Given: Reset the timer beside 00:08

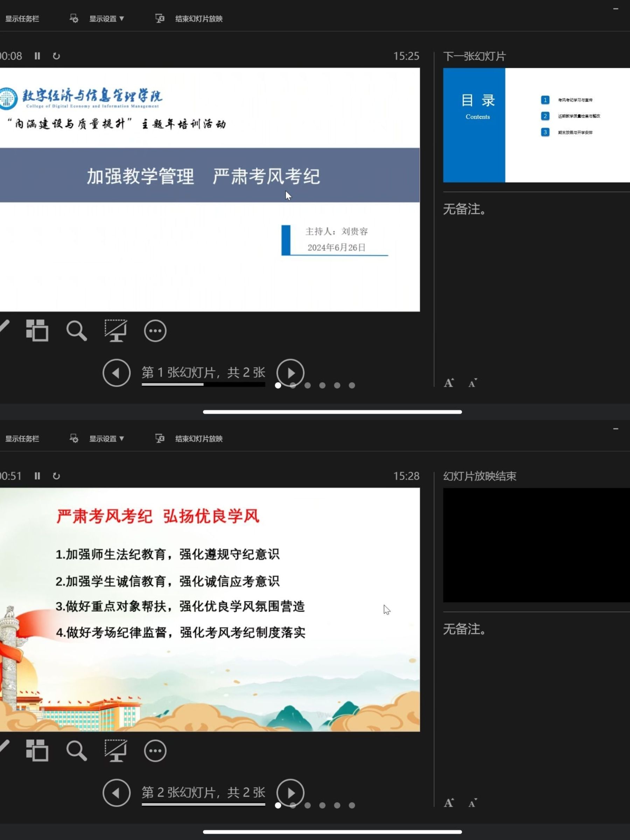Looking at the screenshot, I should tap(56, 56).
